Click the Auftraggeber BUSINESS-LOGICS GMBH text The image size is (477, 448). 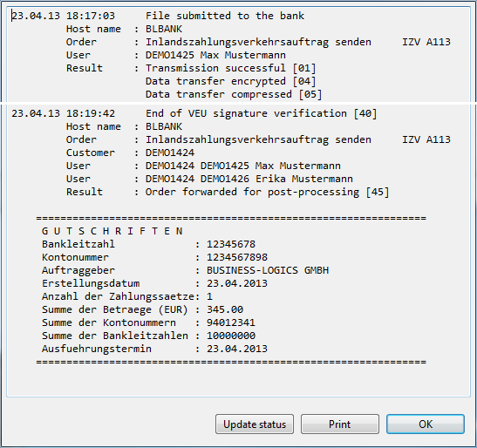pyautogui.click(x=268, y=270)
